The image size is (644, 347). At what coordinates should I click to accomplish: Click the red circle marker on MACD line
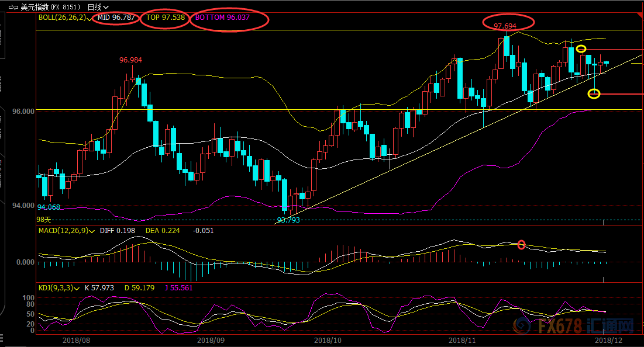point(521,245)
